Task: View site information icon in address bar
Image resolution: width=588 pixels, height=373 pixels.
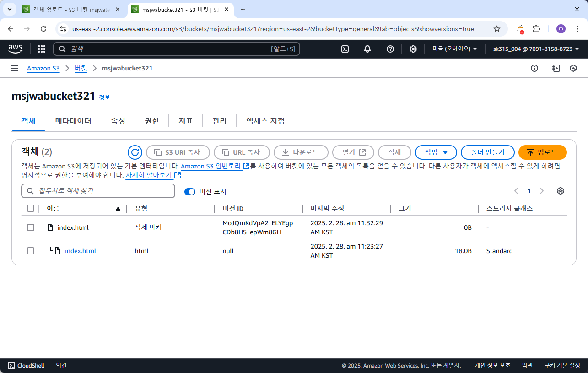Action: pyautogui.click(x=64, y=29)
